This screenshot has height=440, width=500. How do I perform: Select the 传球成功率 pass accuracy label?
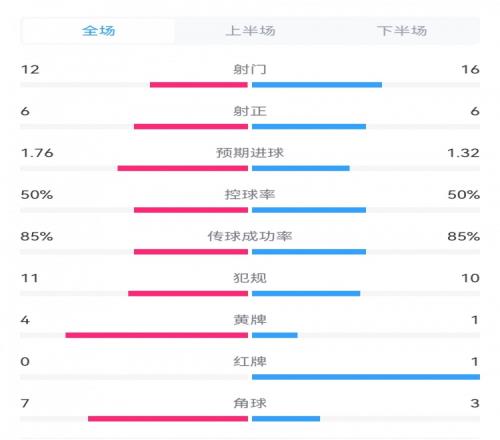(x=250, y=236)
